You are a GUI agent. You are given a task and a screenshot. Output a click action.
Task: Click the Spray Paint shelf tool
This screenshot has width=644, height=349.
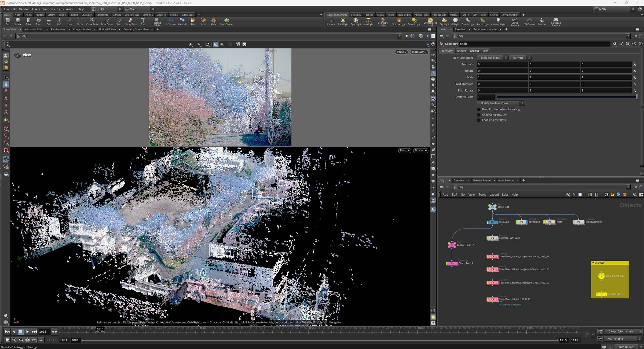(131, 21)
